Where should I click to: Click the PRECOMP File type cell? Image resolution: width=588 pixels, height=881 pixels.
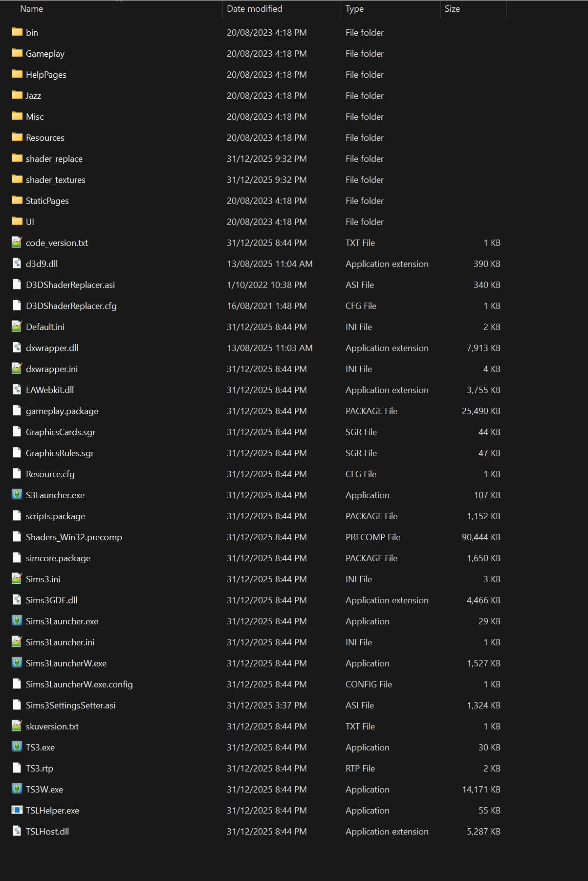click(373, 537)
